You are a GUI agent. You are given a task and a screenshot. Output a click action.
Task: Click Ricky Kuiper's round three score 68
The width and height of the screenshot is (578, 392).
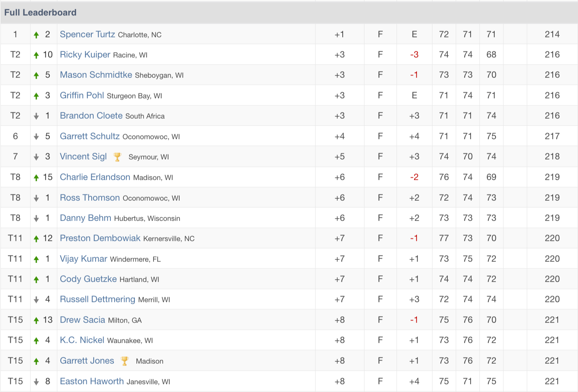click(491, 55)
